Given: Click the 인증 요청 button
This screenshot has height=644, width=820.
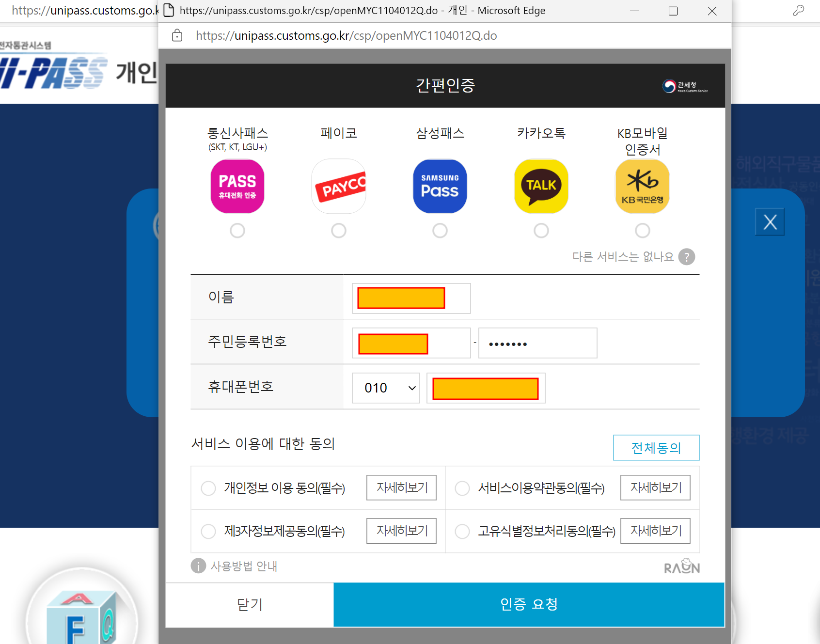Looking at the screenshot, I should [x=529, y=604].
